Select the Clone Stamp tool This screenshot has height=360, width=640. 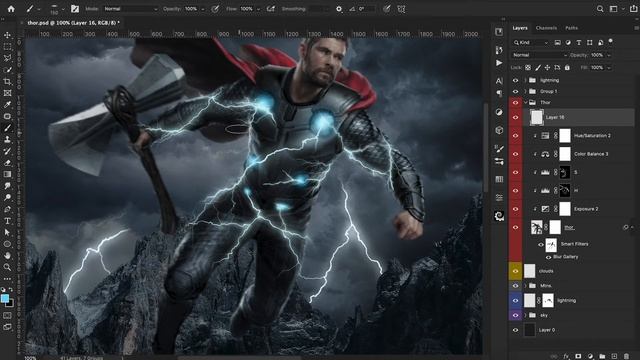[x=7, y=139]
